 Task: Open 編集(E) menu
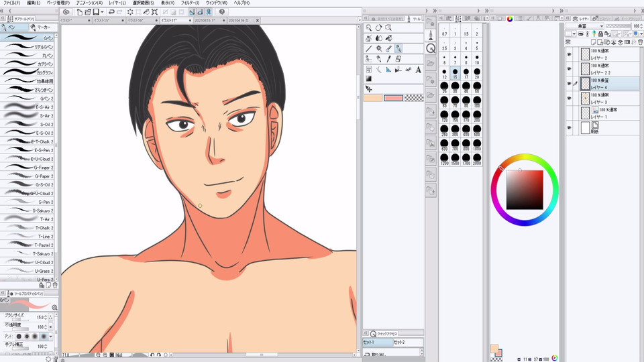pos(34,3)
